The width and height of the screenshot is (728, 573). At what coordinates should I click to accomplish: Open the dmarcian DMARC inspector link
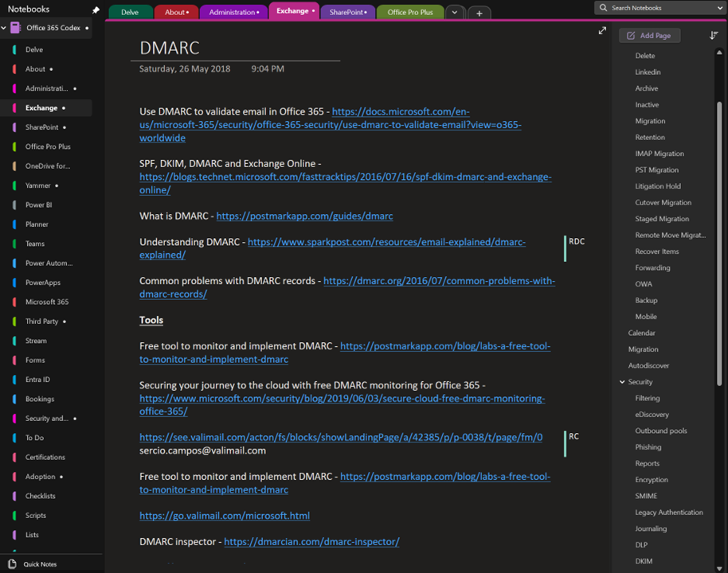click(311, 541)
